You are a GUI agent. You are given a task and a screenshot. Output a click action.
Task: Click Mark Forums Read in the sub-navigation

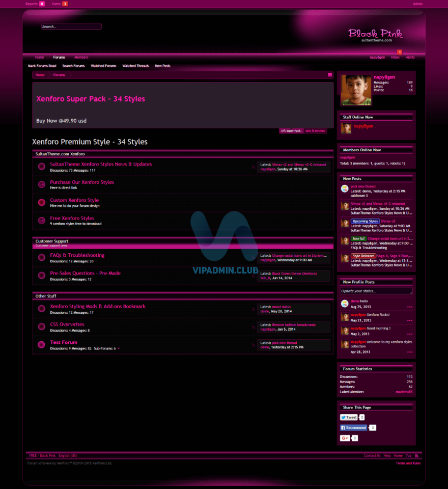click(42, 66)
